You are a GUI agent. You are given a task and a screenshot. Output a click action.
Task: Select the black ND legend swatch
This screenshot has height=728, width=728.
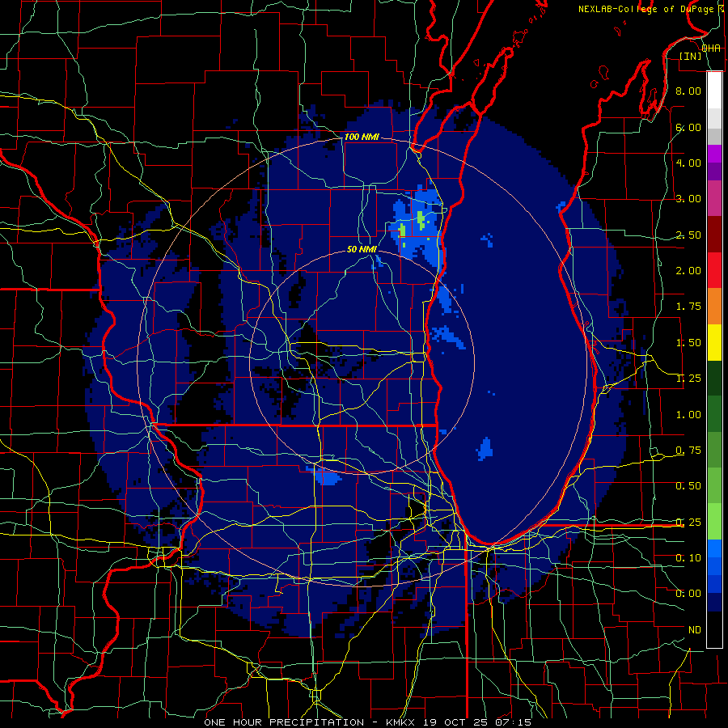714,629
